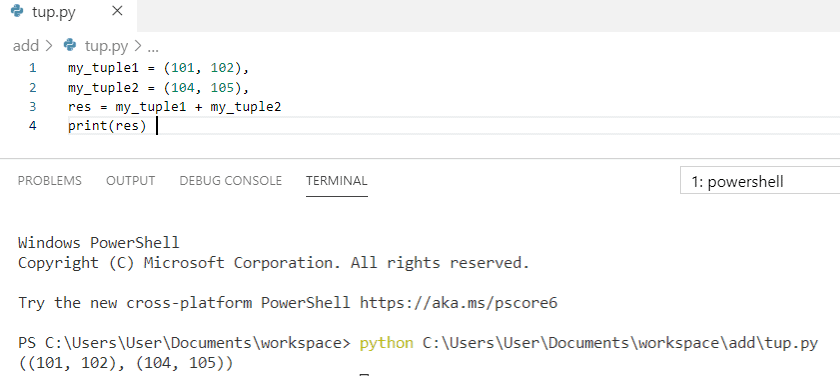Click the Microsoft copyright line in terminal
This screenshot has height=376, width=840.
point(274,263)
